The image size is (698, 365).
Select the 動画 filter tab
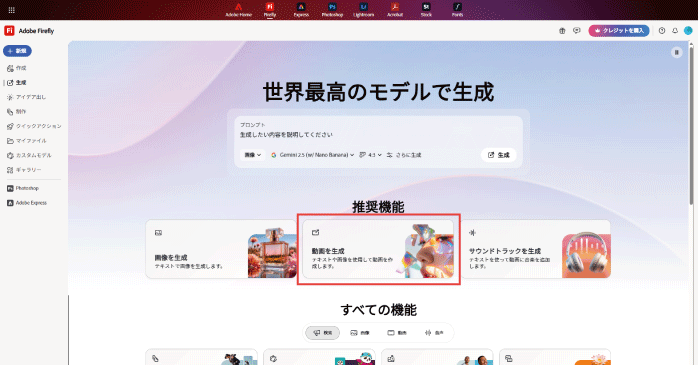[397, 333]
